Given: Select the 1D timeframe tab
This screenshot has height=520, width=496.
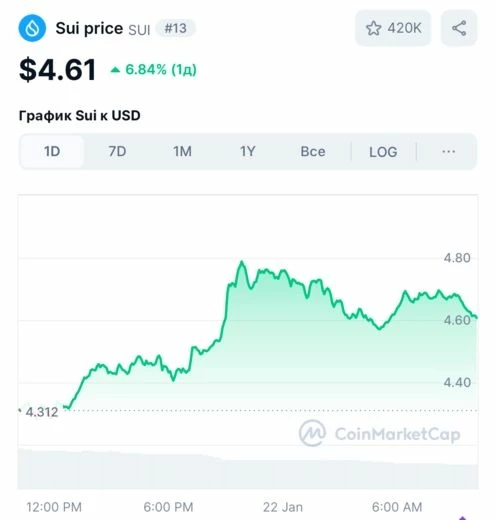Looking at the screenshot, I should point(52,152).
